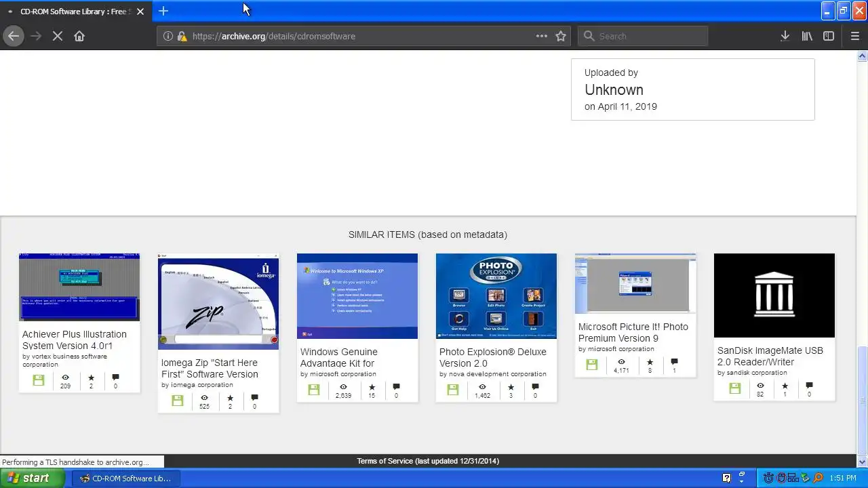868x488 pixels.
Task: Open Achiever Plus Illustration System thumbnail
Action: [x=79, y=287]
